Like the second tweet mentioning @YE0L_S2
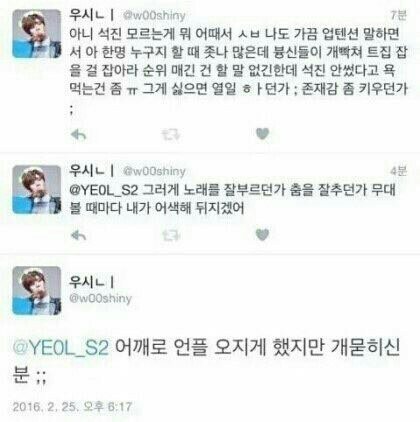Image resolution: width=420 pixels, height=422 pixels. click(x=262, y=235)
